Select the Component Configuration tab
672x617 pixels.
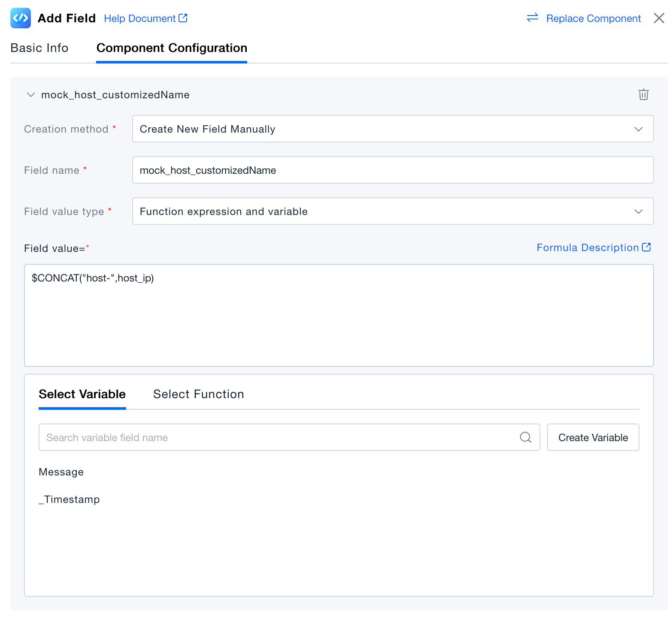point(172,48)
